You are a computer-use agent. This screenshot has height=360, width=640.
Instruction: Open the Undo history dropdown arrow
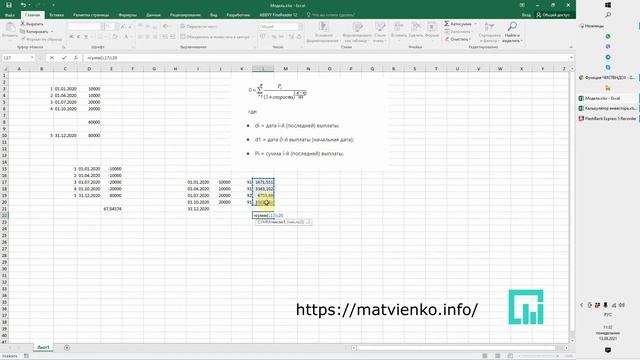click(x=29, y=5)
